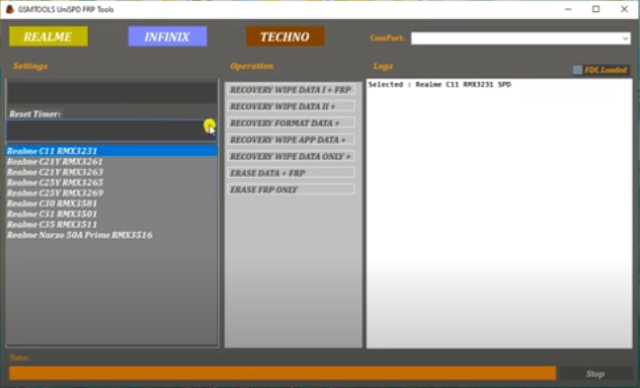Click inside the Logs text area
The image size is (640, 388).
[x=499, y=213]
